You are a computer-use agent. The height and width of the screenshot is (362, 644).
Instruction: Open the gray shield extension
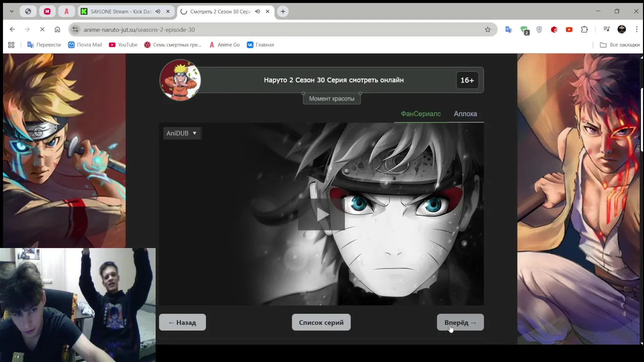(x=539, y=30)
